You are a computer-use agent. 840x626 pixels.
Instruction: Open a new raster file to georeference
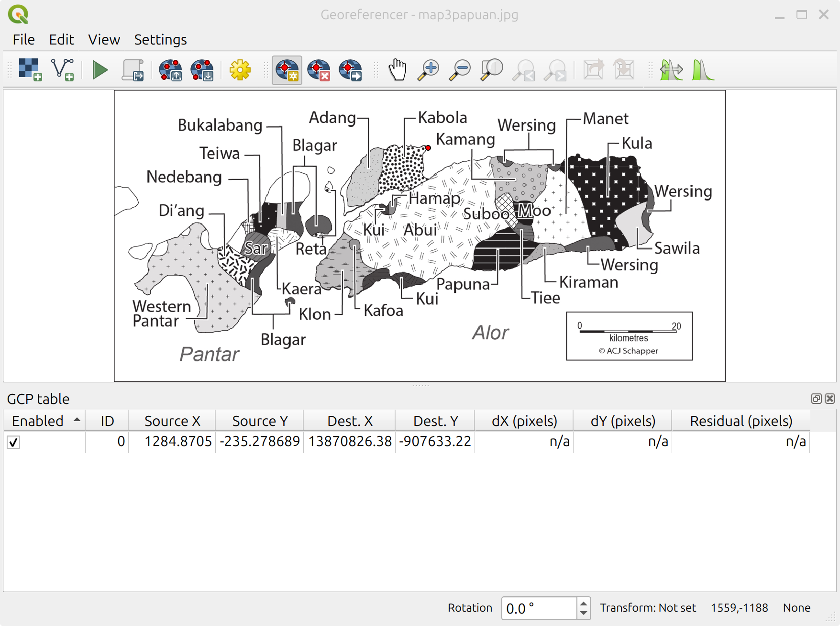point(29,69)
